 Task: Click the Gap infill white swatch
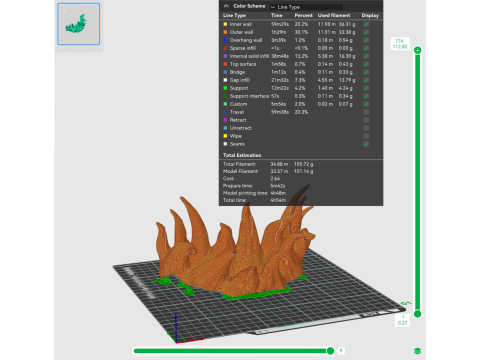click(x=225, y=80)
